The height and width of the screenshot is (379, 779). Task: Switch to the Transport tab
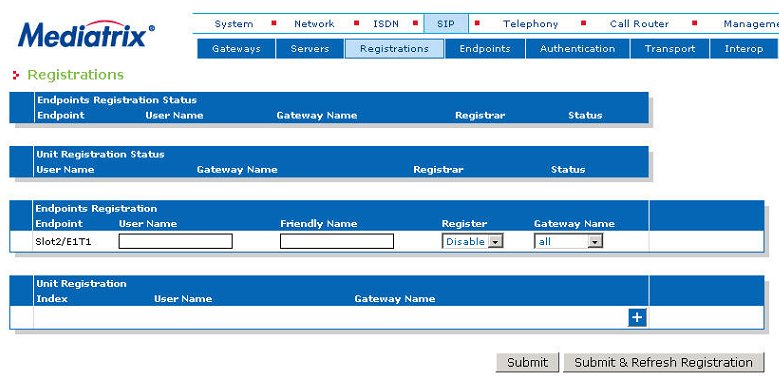[670, 49]
